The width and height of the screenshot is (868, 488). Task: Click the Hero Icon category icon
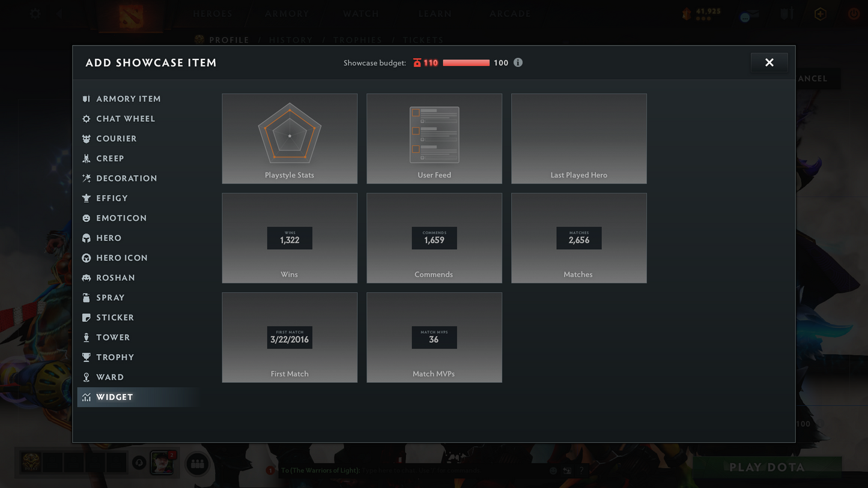coord(86,258)
